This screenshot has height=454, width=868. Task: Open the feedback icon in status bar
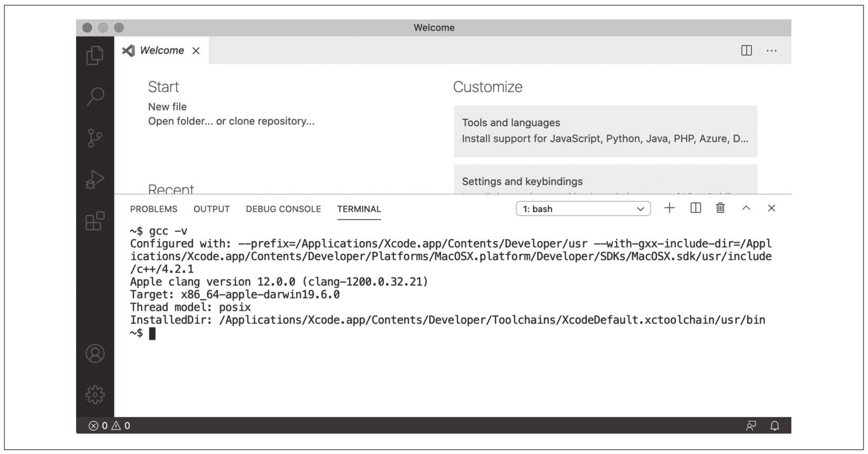751,425
